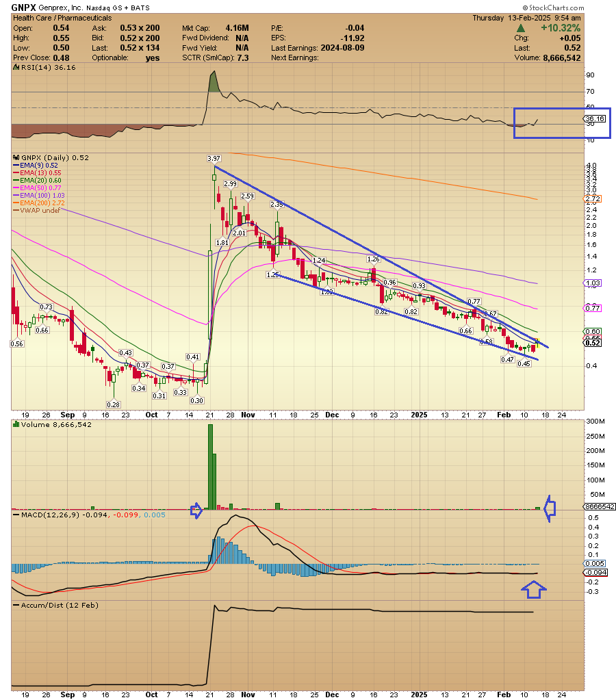Viewport: 616px width, 700px height.
Task: Click the green up-triangle change indicator
Action: (521, 28)
